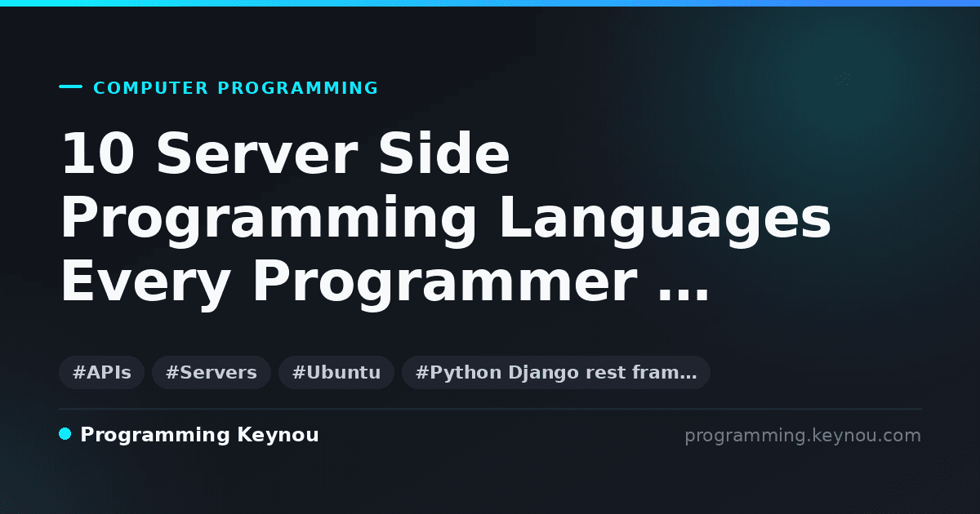Select the #Ubuntu tag

click(336, 373)
